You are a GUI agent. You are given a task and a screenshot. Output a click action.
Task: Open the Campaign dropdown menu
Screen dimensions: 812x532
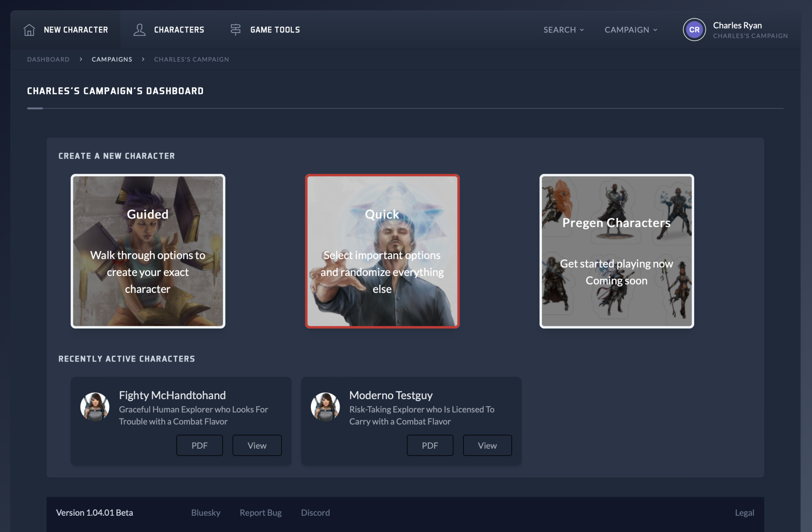pyautogui.click(x=631, y=30)
